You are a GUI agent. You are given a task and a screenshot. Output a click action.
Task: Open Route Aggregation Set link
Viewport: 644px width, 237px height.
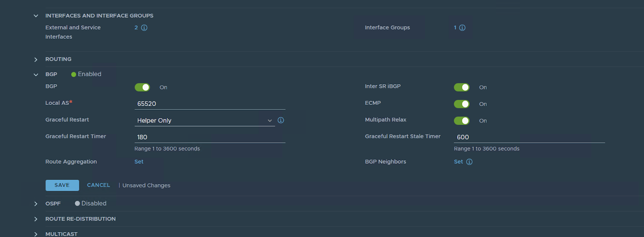[x=139, y=162]
